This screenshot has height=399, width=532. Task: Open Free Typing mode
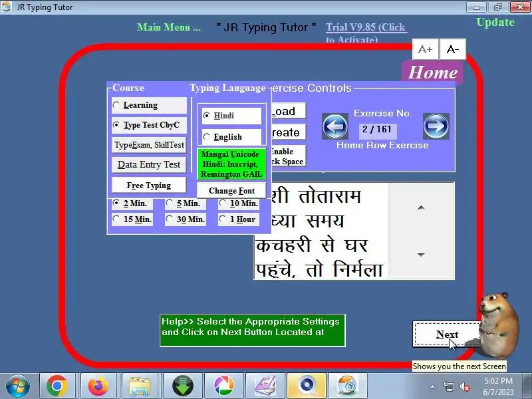coord(149,186)
